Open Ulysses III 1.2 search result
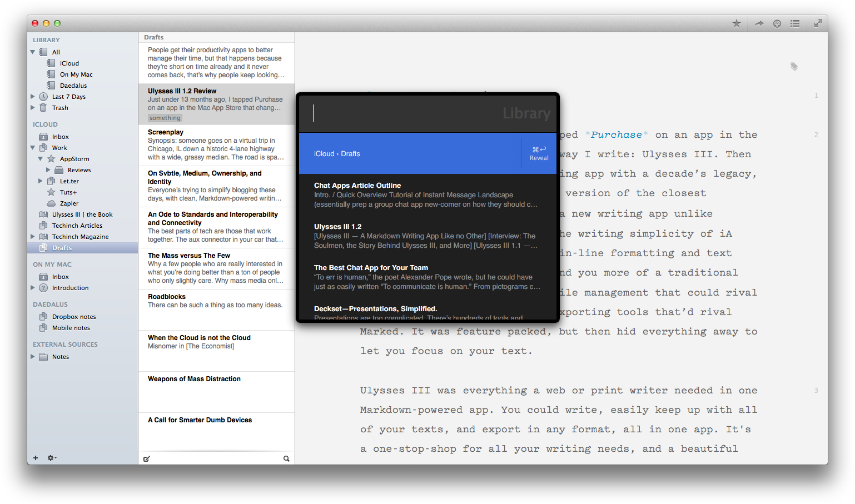Screen dimensions: 855x504 pos(428,236)
